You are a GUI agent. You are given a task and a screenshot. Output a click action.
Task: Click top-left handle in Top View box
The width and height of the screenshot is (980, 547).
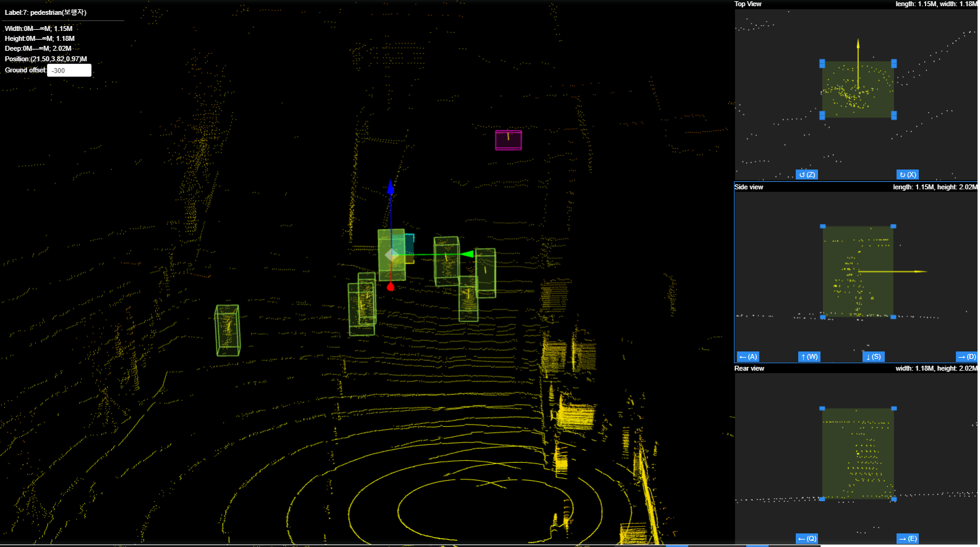tap(822, 63)
